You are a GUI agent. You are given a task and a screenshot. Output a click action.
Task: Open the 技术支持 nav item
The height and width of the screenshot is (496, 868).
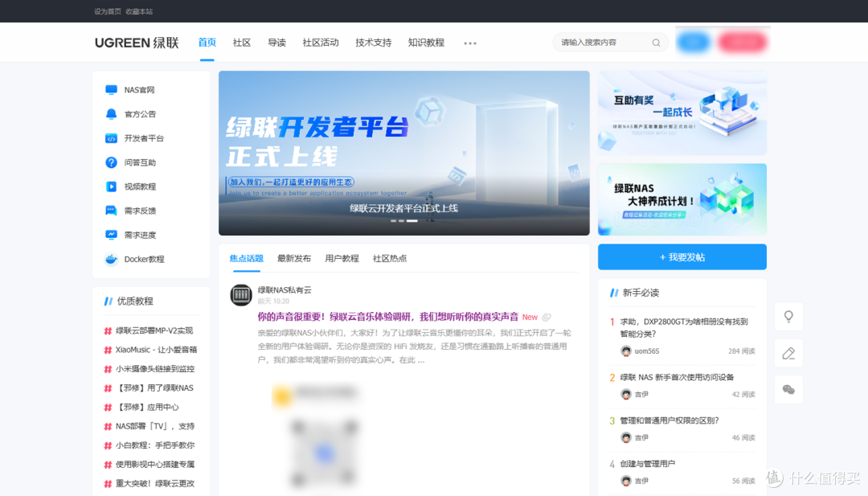pos(374,43)
